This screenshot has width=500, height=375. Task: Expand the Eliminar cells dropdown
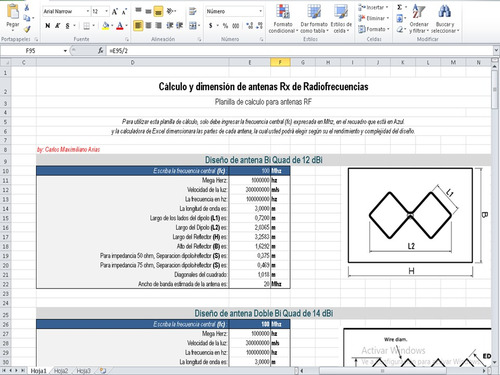[373, 18]
